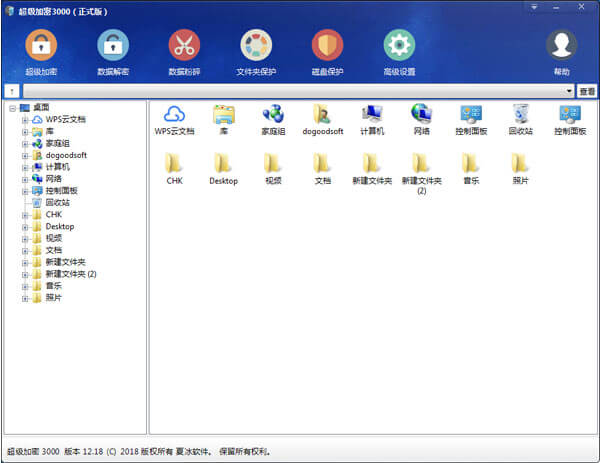
Task: Select the 音乐 folder in file pane
Action: (471, 169)
